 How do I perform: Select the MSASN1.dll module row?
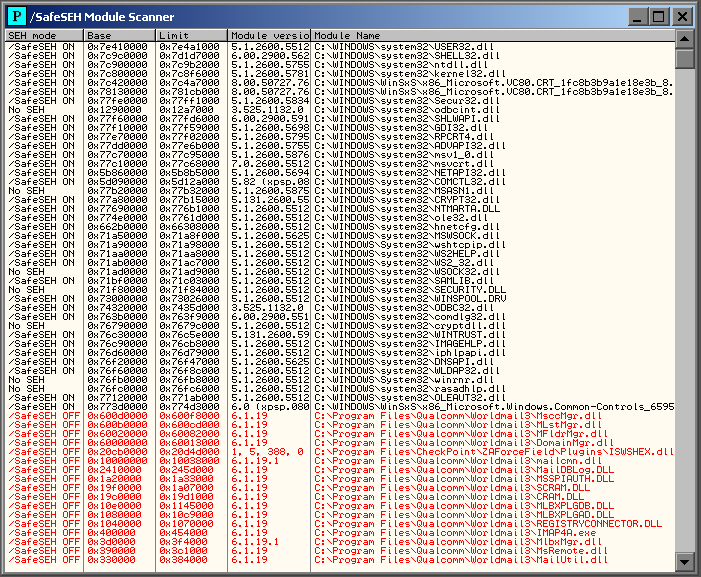pyautogui.click(x=340, y=190)
